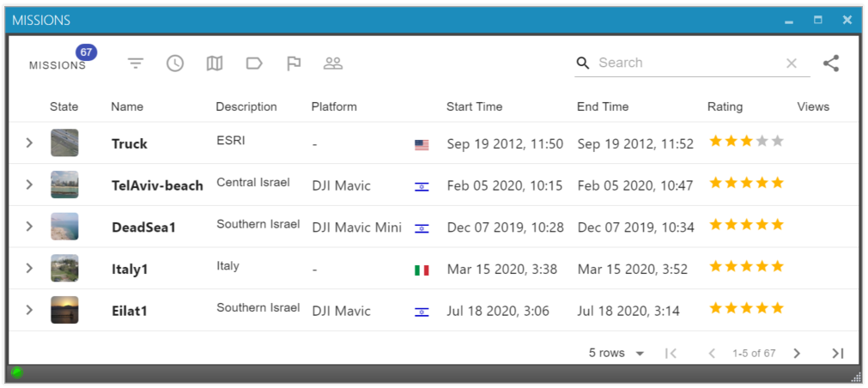Click in the Search input field
This screenshot has width=868, height=388.
[687, 63]
